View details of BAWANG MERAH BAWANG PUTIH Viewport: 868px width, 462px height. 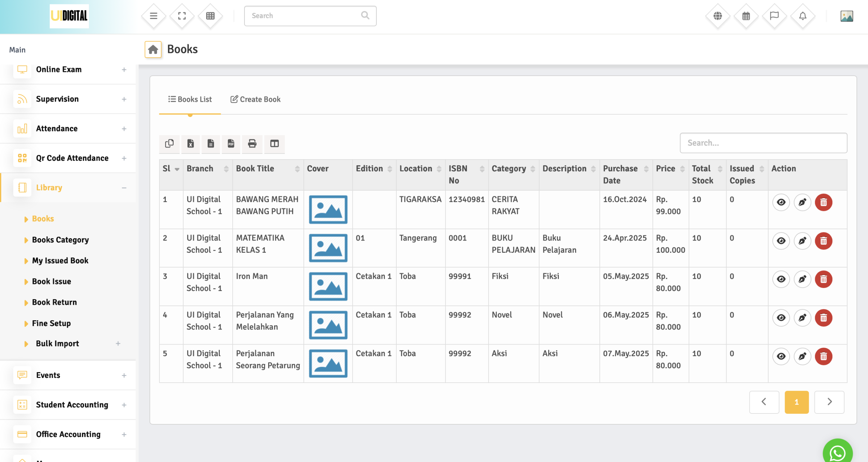point(781,203)
